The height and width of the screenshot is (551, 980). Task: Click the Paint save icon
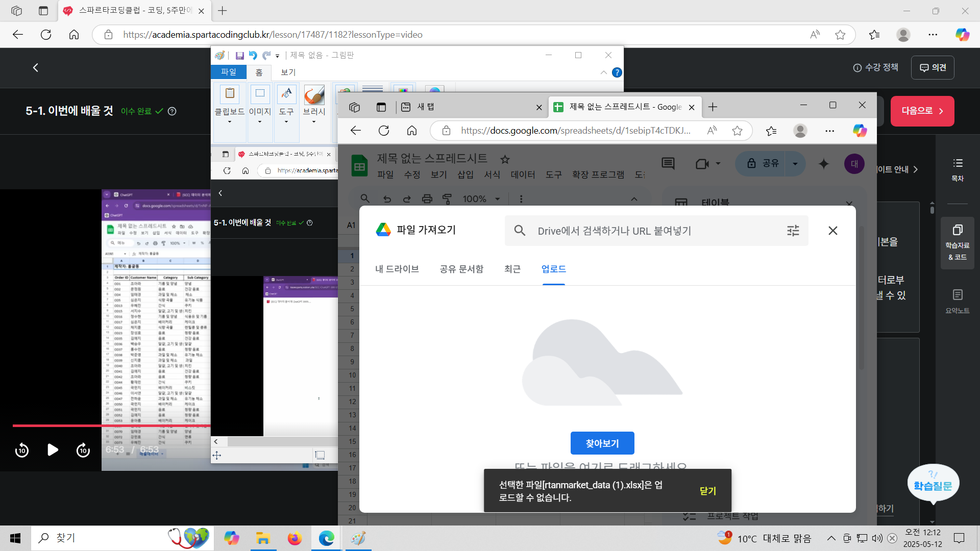239,55
